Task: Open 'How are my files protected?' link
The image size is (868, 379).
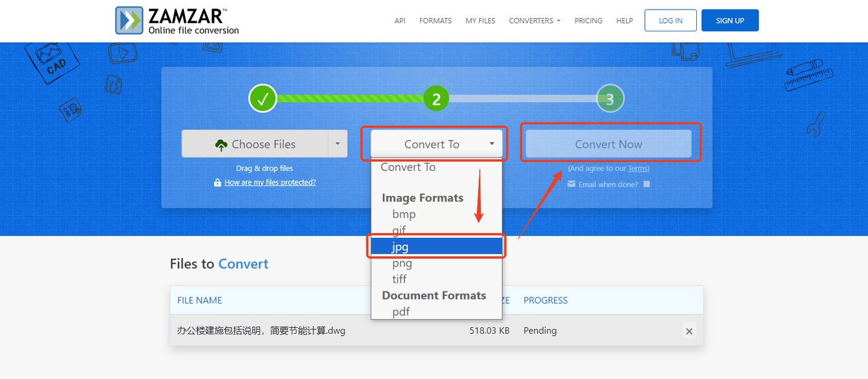Action: click(x=270, y=182)
